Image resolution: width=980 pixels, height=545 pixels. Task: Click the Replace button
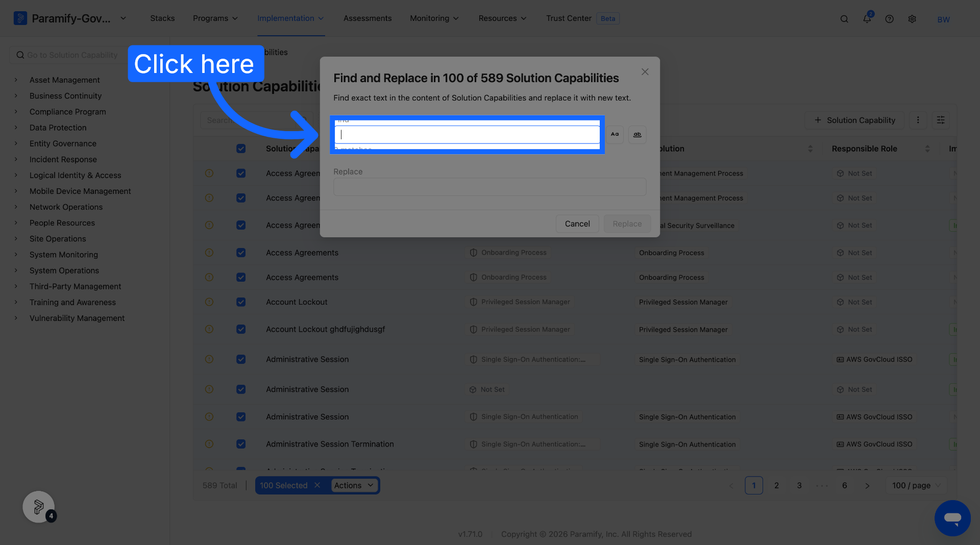[627, 224]
